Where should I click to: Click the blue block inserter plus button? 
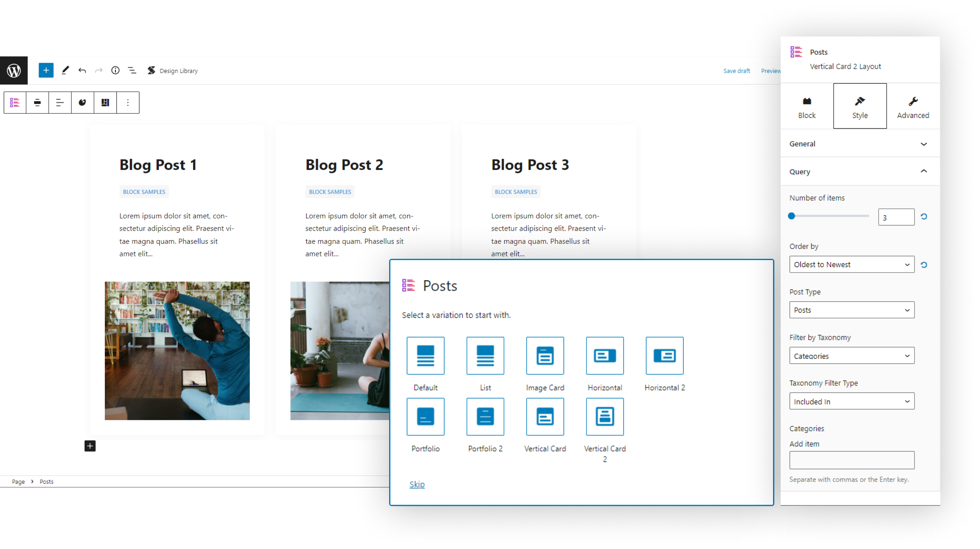click(x=46, y=71)
